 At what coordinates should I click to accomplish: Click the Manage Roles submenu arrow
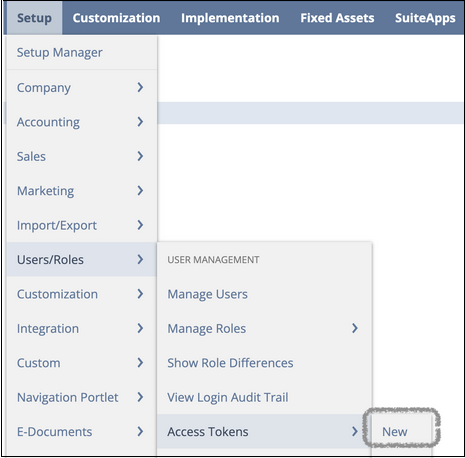(x=355, y=328)
